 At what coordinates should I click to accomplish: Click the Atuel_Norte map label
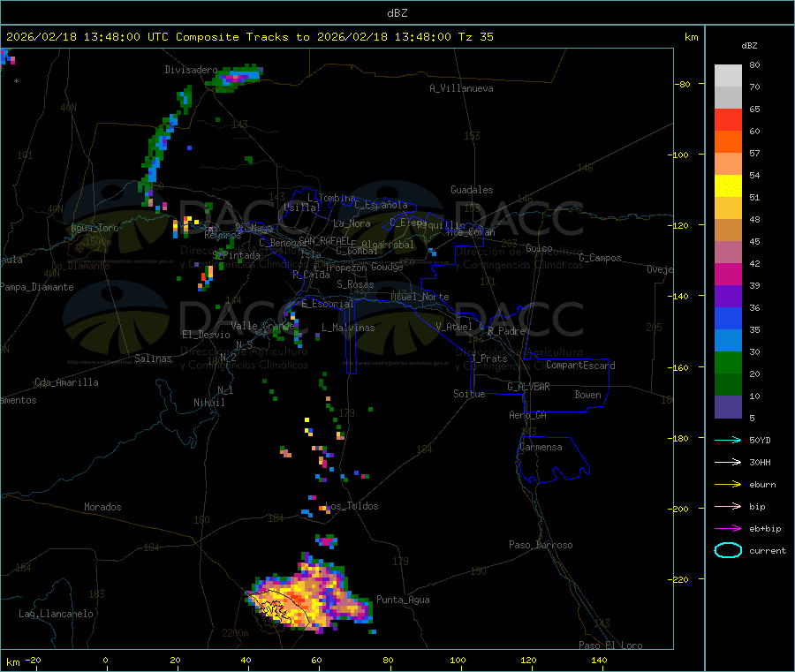point(420,297)
